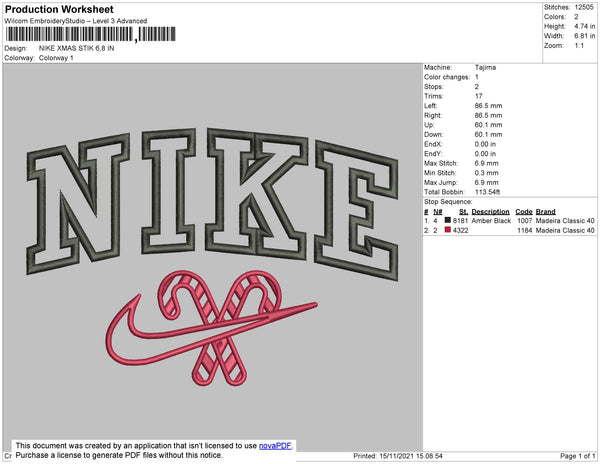This screenshot has height=464, width=600.
Task: Select stitch count 8181 in stop sequence
Action: click(460, 221)
